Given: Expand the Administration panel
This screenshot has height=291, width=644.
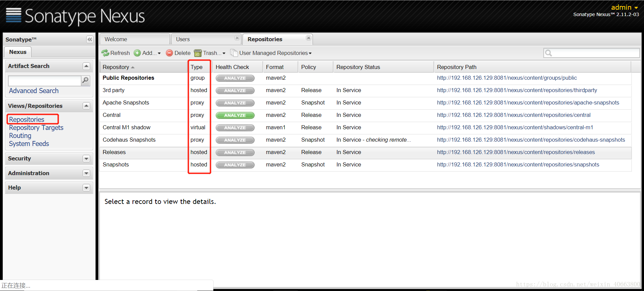Looking at the screenshot, I should pyautogui.click(x=86, y=173).
